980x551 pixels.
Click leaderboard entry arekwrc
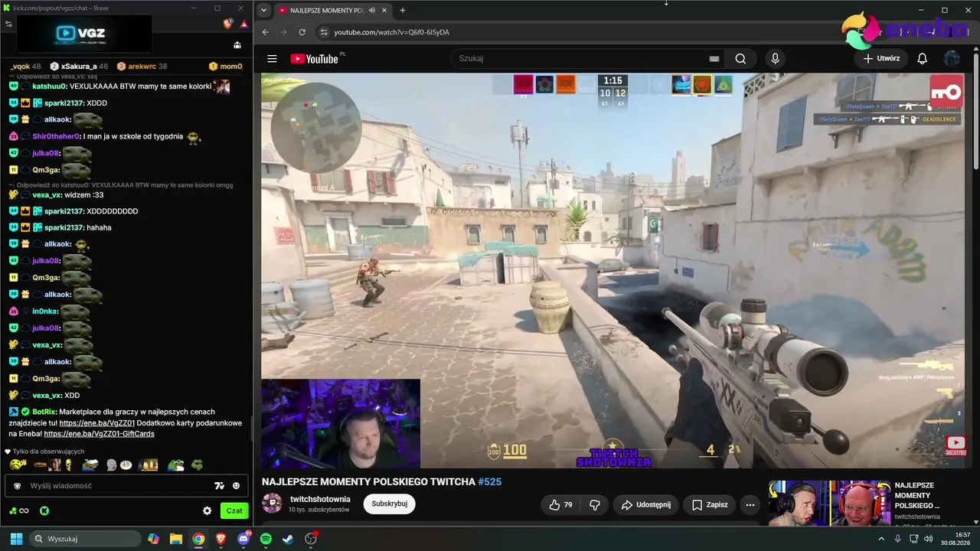click(142, 67)
